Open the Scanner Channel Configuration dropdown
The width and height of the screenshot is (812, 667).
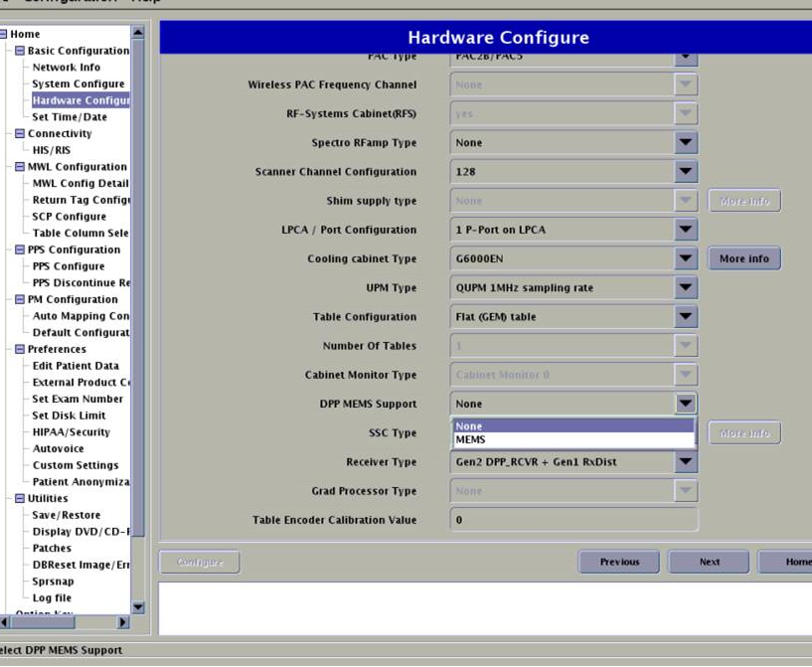click(686, 172)
